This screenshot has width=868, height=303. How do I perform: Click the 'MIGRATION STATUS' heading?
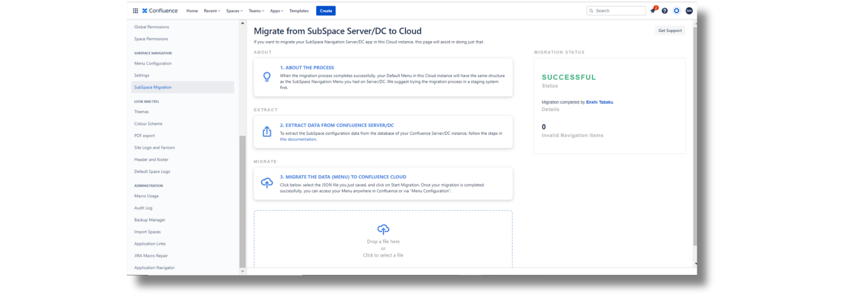pos(559,53)
